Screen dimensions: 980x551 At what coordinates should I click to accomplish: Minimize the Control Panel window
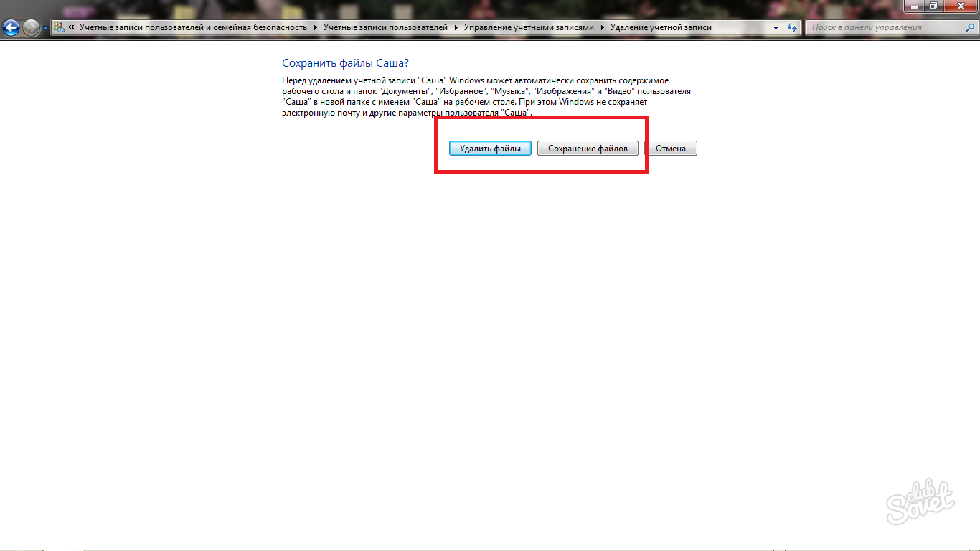[914, 6]
